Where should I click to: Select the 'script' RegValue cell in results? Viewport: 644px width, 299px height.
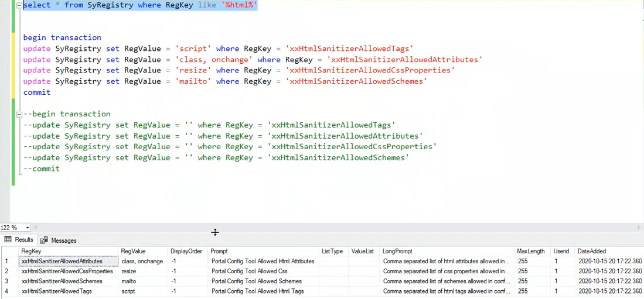pyautogui.click(x=143, y=291)
